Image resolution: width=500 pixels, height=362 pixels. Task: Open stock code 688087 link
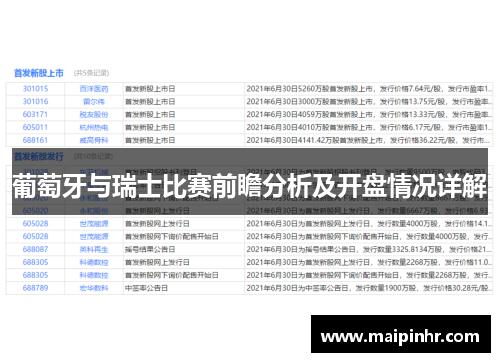[35, 249]
